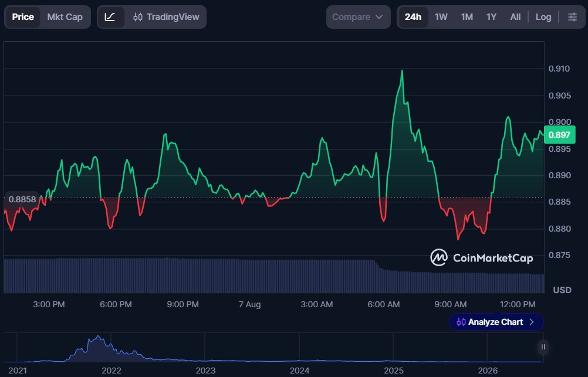Viewport: 588px width, 377px height.
Task: Click 6:00 AM time axis label
Action: coord(383,304)
